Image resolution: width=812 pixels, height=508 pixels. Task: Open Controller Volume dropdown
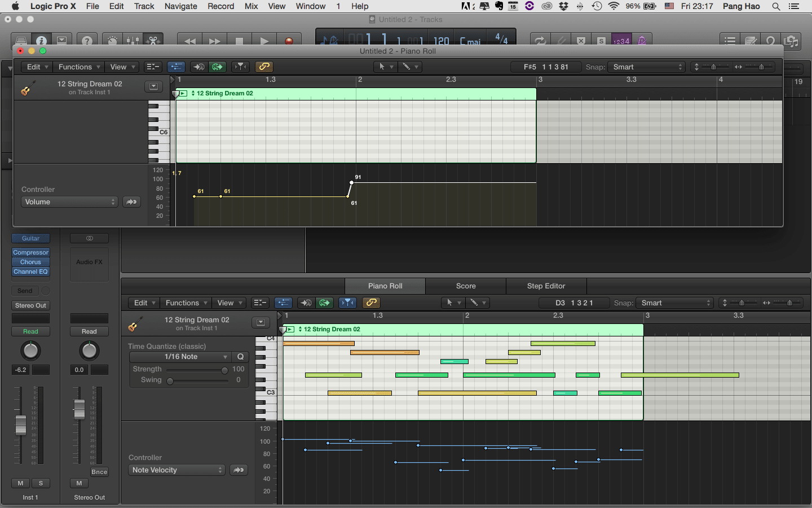(69, 202)
